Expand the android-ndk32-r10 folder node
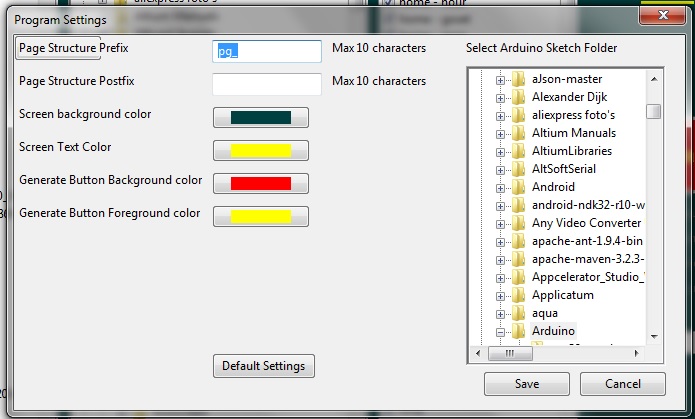The image size is (695, 419). click(x=500, y=206)
